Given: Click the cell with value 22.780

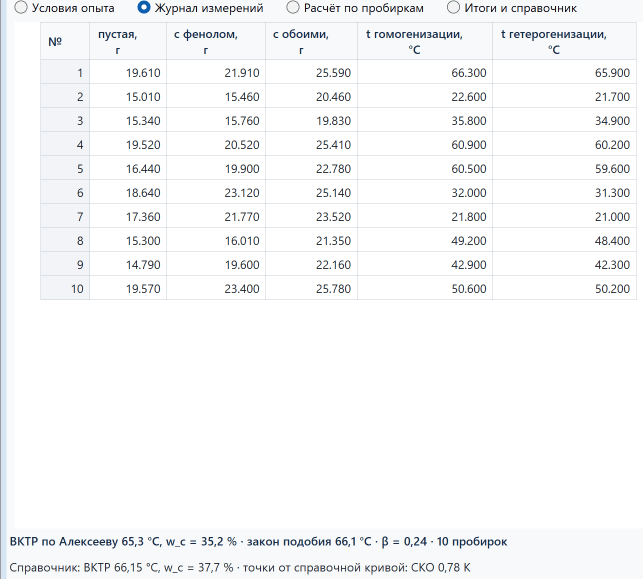Looking at the screenshot, I should coord(311,169).
